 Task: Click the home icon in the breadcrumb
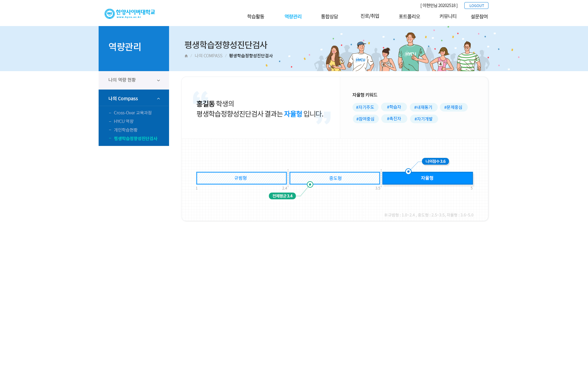(x=186, y=56)
